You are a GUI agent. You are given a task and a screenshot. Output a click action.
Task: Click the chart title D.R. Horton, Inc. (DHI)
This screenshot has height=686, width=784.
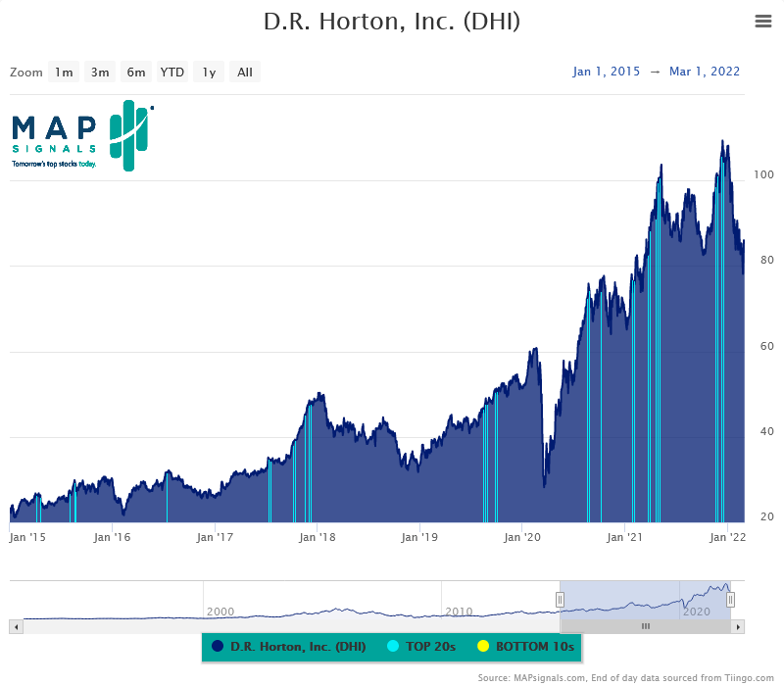(392, 22)
